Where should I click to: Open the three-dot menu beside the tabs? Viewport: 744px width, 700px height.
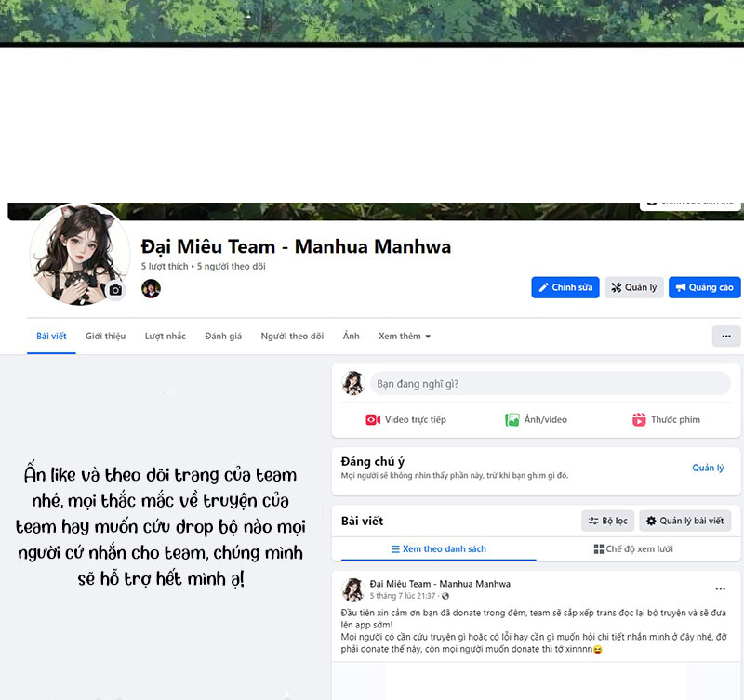click(725, 336)
